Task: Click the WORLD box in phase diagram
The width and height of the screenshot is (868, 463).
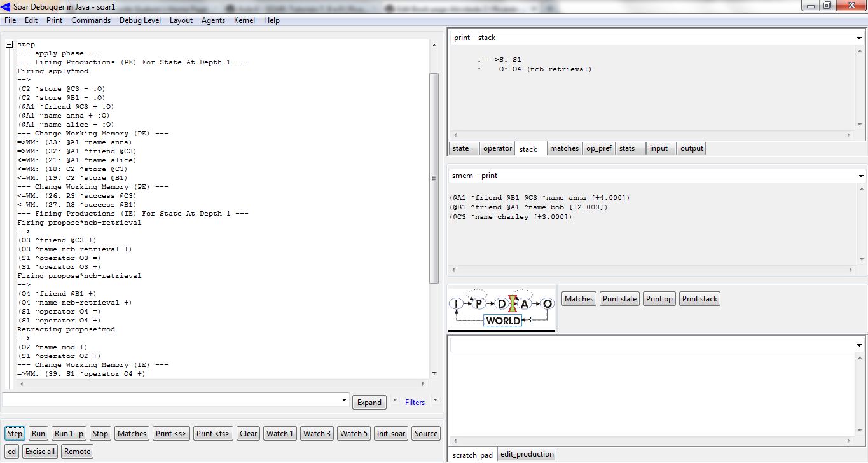Action: pos(502,321)
